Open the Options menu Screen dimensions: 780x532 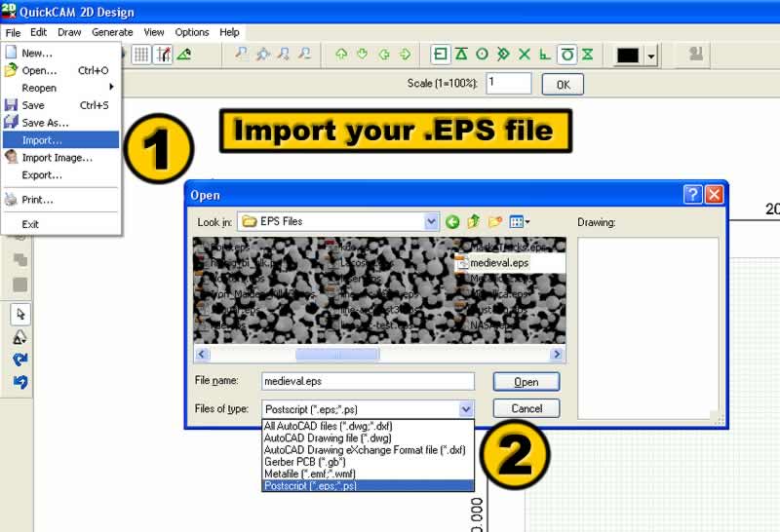192,32
